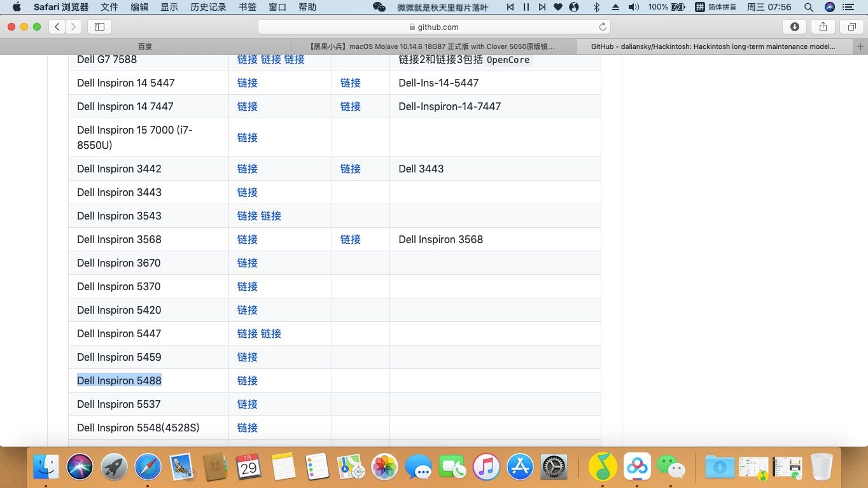This screenshot has width=868, height=488.
Task: Open the 历史记录 menu
Action: tap(208, 7)
